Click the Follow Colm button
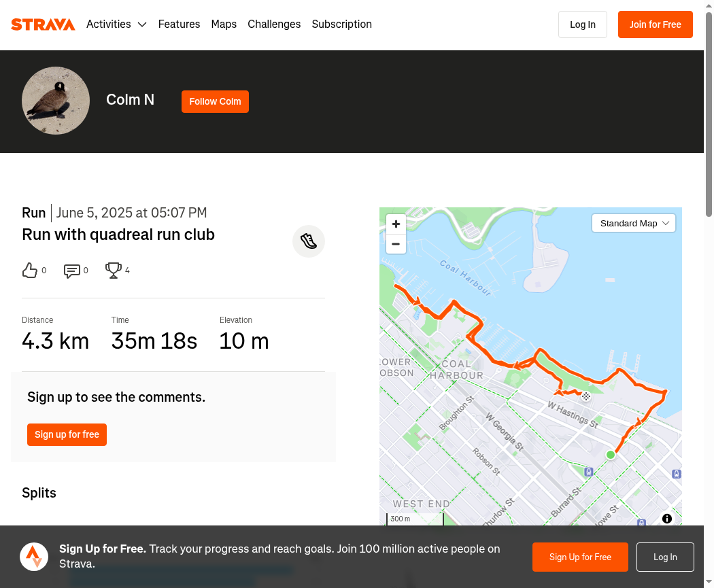The width and height of the screenshot is (714, 588). point(215,101)
